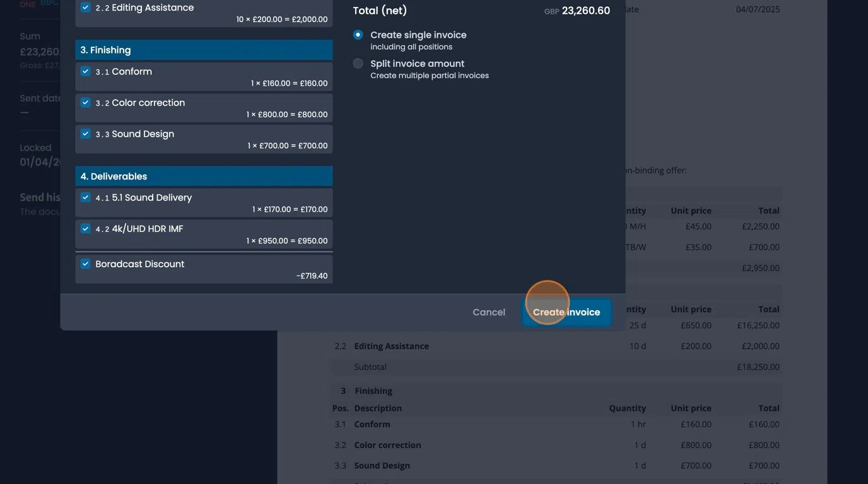Viewport: 868px width, 484px height.
Task: Select the Split invoice amount option
Action: 358,63
